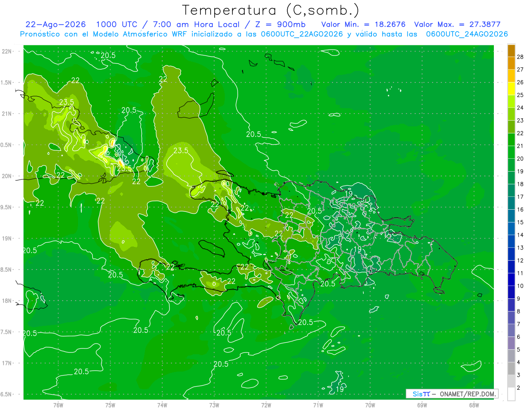Click the '76W' longitude axis label
532x411 pixels.
58,405
